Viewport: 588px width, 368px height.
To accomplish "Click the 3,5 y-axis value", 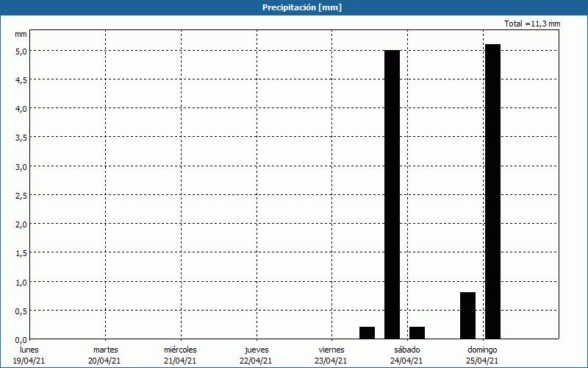I will [21, 138].
